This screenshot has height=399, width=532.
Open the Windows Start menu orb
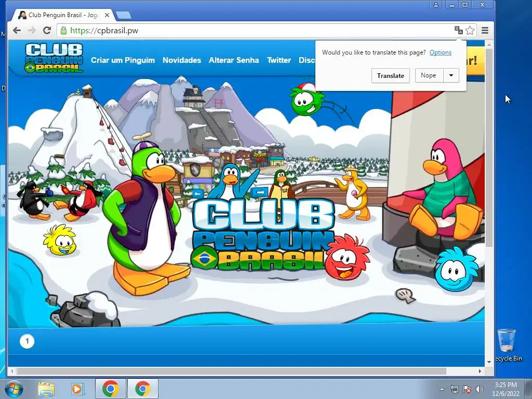(x=14, y=389)
